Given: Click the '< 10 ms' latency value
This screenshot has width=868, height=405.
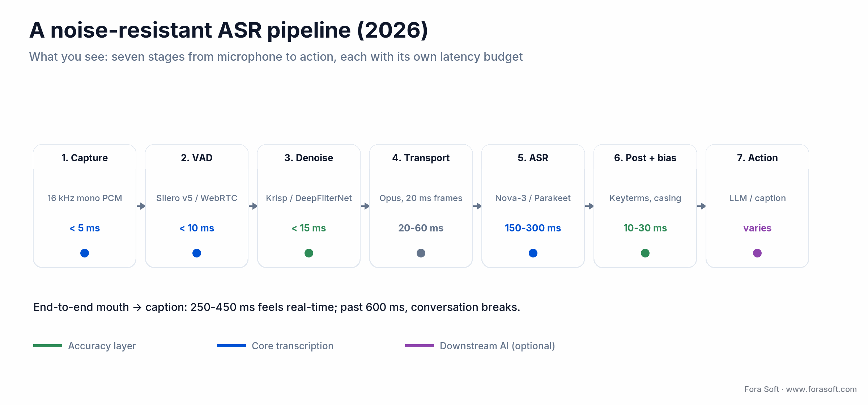Looking at the screenshot, I should [x=197, y=228].
